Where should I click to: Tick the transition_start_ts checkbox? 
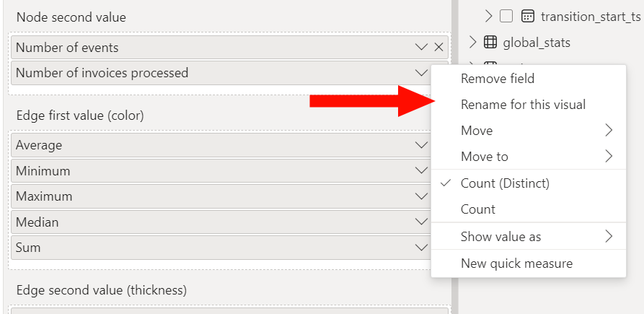506,16
